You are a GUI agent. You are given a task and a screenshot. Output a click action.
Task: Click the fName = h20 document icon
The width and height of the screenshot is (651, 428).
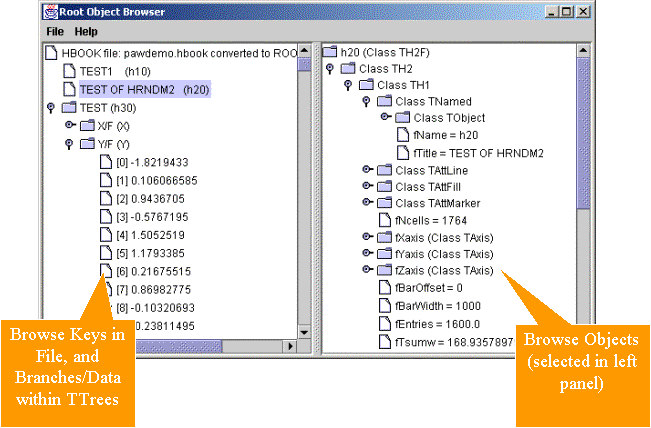(x=403, y=134)
